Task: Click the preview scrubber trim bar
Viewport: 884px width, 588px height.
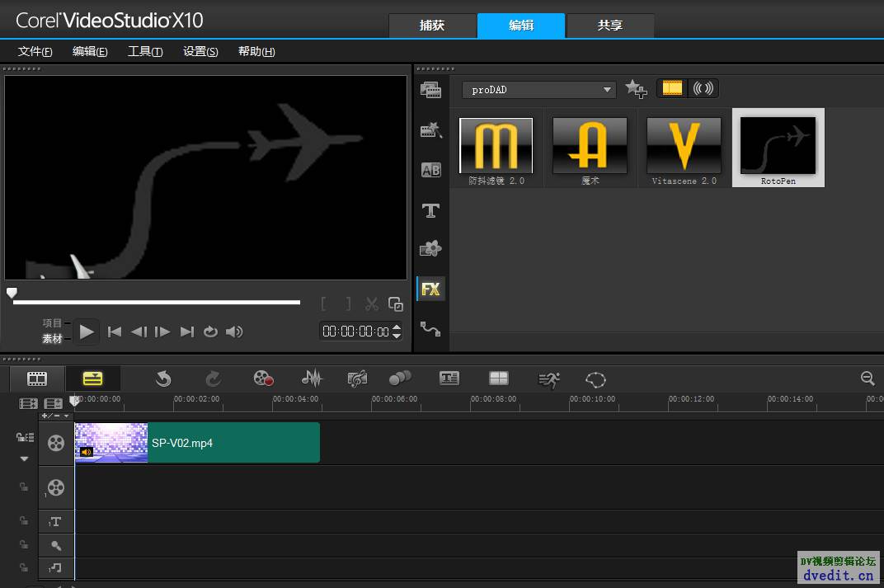Action: [156, 302]
